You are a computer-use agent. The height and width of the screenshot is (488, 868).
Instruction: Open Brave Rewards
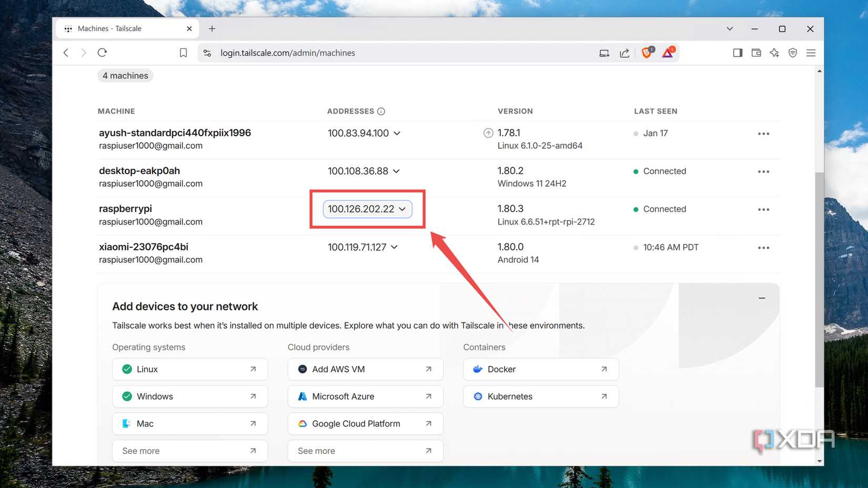667,53
